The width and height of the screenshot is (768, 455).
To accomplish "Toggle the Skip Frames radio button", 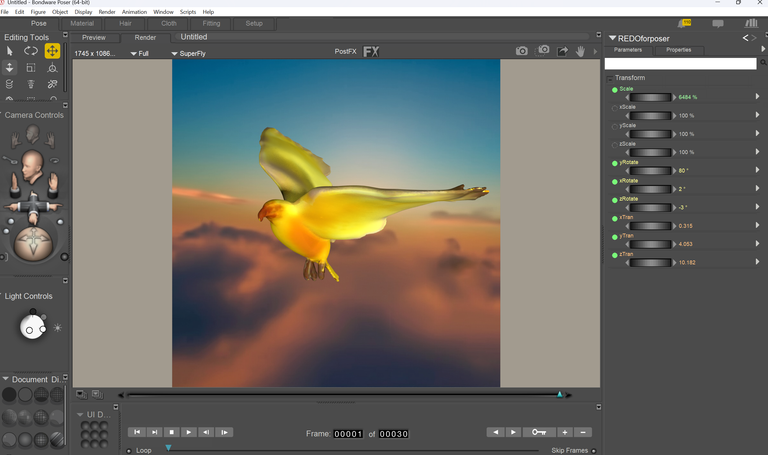I will (594, 451).
